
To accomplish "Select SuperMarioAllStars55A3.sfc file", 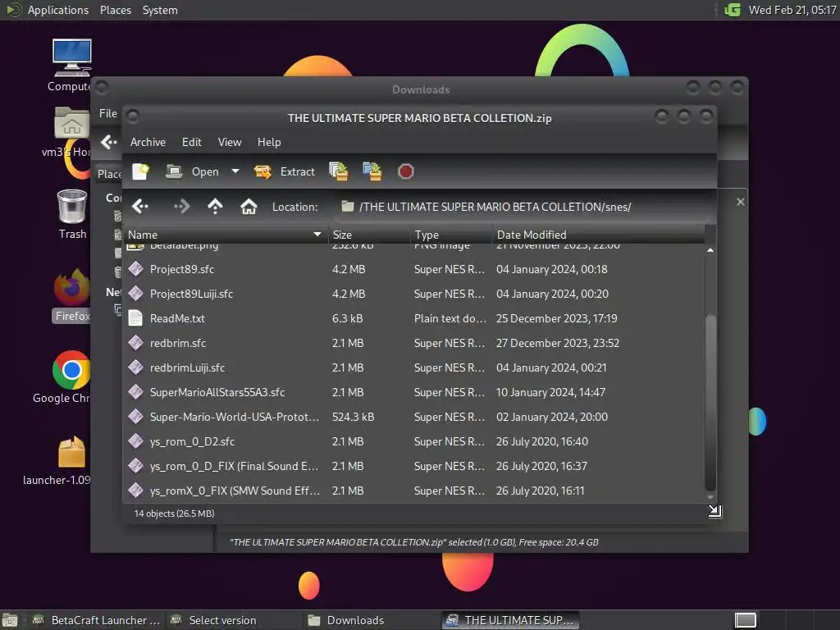I will (414, 392).
